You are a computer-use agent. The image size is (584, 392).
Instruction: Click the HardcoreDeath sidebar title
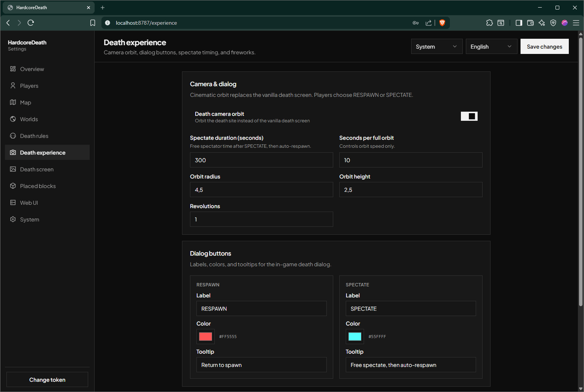pyautogui.click(x=27, y=43)
